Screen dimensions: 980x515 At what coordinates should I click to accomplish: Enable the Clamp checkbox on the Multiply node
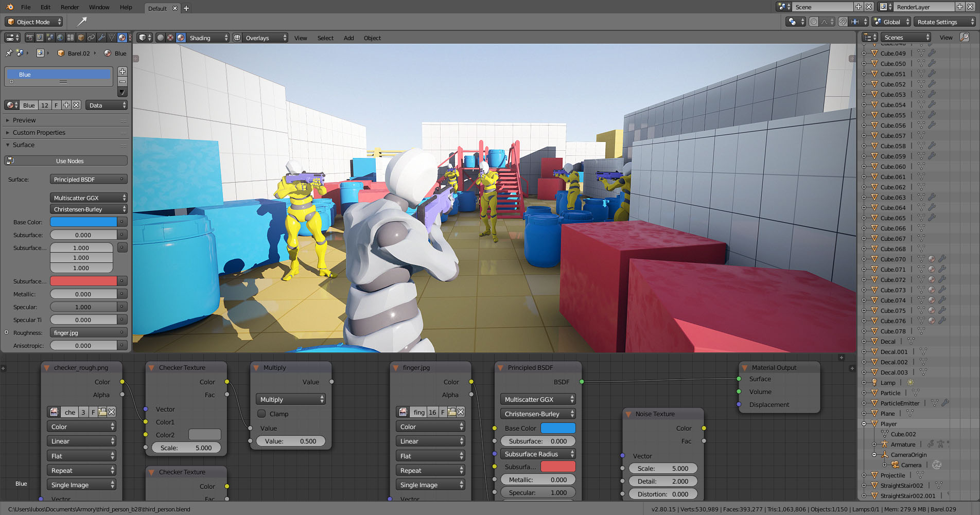coord(261,414)
